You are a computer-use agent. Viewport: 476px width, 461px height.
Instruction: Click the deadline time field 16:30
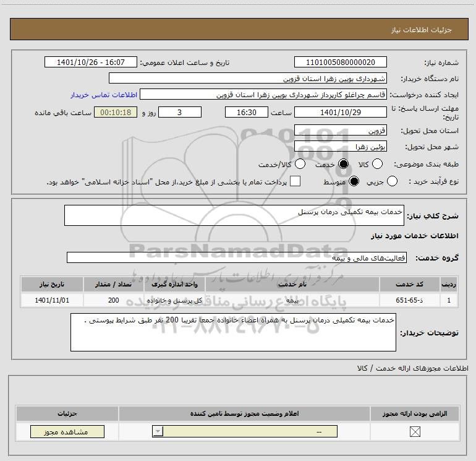pyautogui.click(x=247, y=112)
